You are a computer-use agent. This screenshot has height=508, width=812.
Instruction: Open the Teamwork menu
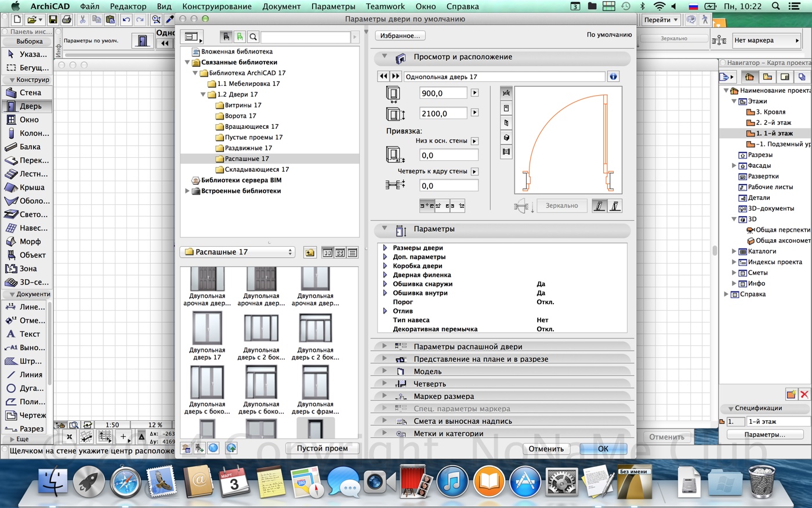(385, 6)
